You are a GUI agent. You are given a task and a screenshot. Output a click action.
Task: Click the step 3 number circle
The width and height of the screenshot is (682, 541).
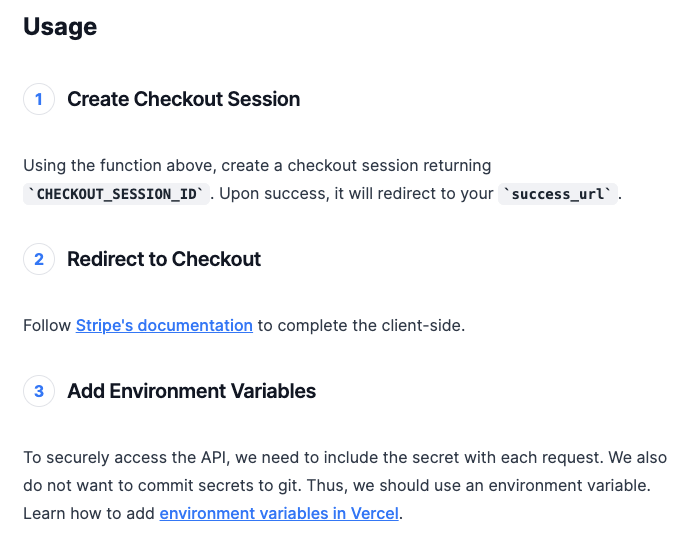pyautogui.click(x=39, y=391)
